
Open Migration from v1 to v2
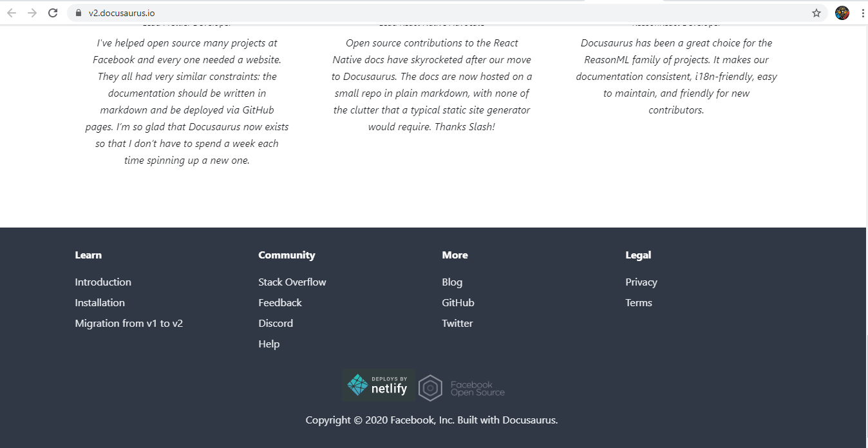[x=129, y=323]
